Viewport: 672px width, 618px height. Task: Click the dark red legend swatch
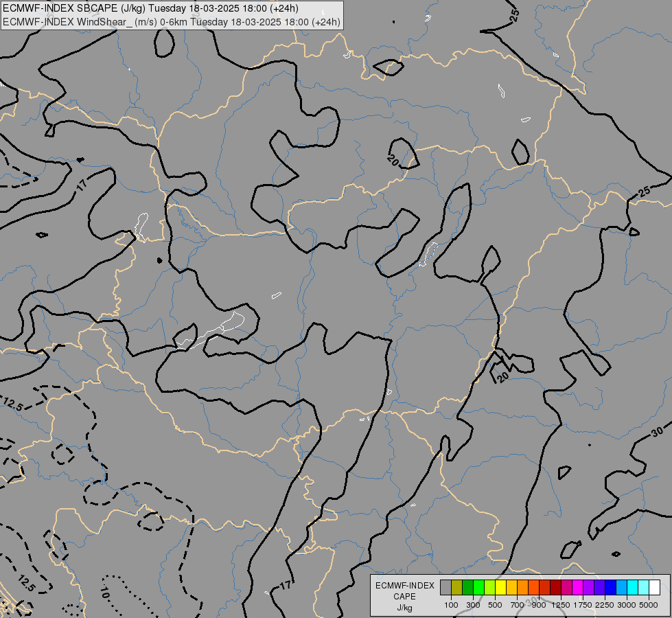coord(555,587)
